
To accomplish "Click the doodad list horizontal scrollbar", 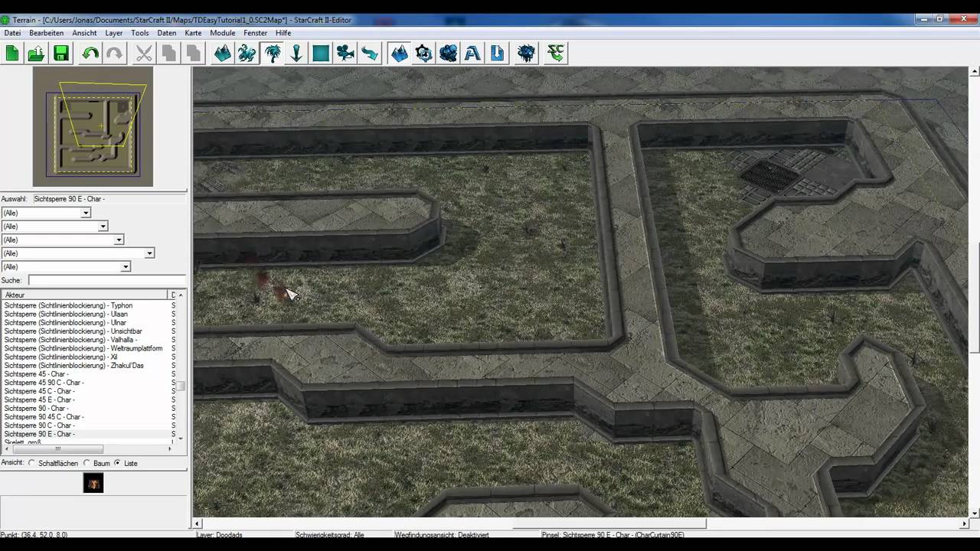I will 89,448.
